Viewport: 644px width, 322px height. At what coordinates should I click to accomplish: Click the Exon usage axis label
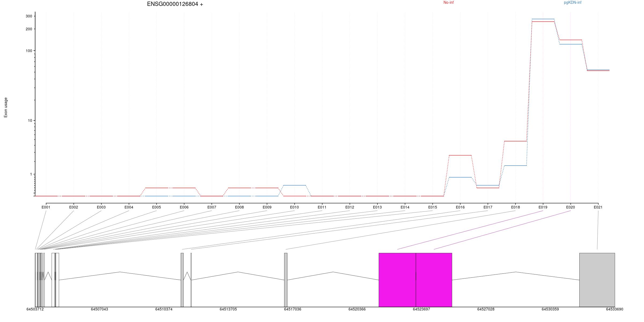[x=6, y=107]
